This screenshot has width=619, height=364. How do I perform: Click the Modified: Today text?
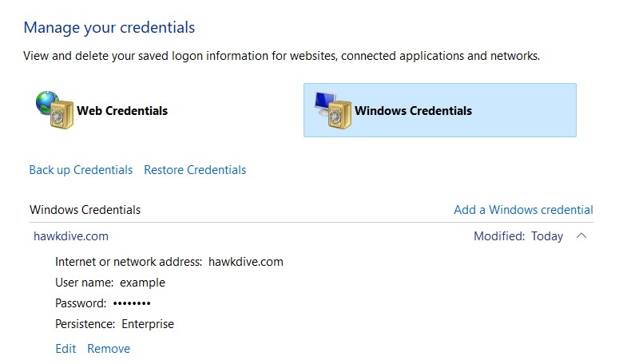pyautogui.click(x=518, y=236)
